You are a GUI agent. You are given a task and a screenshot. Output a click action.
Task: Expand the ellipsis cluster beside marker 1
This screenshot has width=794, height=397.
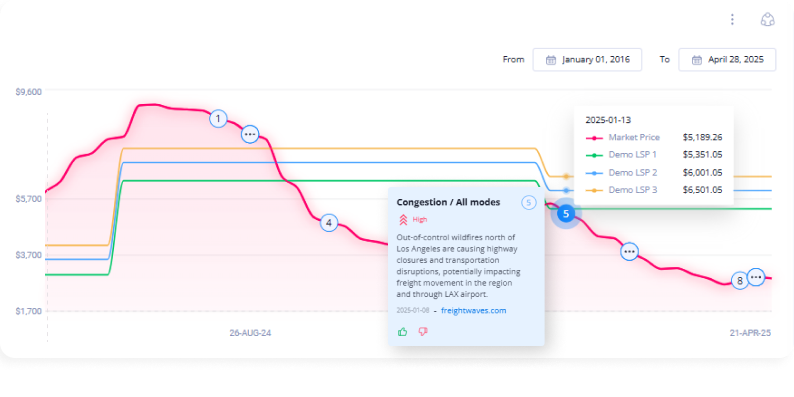tap(250, 134)
